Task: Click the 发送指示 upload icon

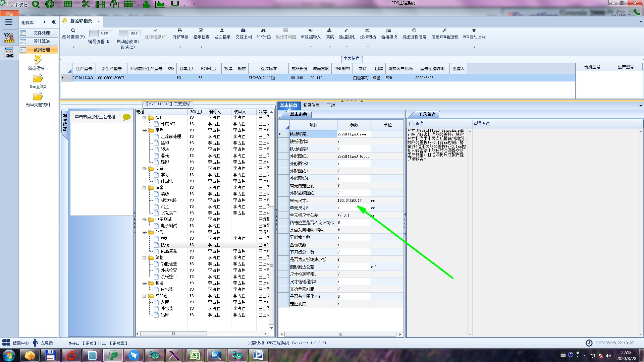Action: coord(222,31)
